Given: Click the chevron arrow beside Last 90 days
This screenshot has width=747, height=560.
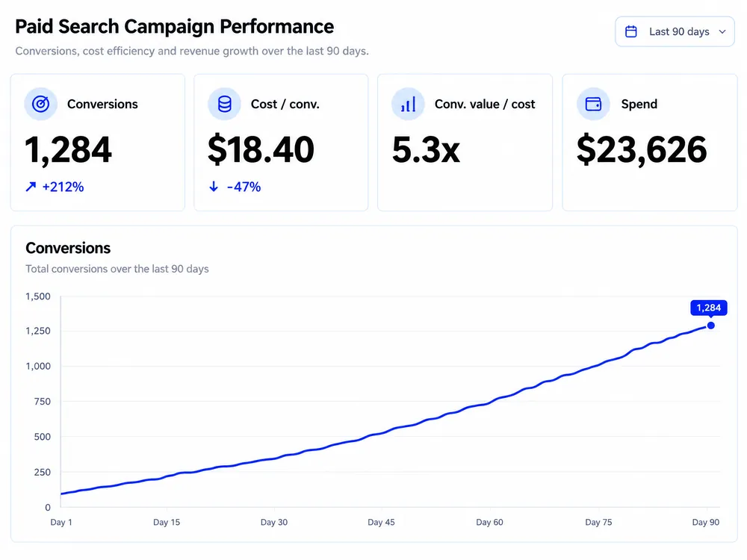Looking at the screenshot, I should coord(722,32).
